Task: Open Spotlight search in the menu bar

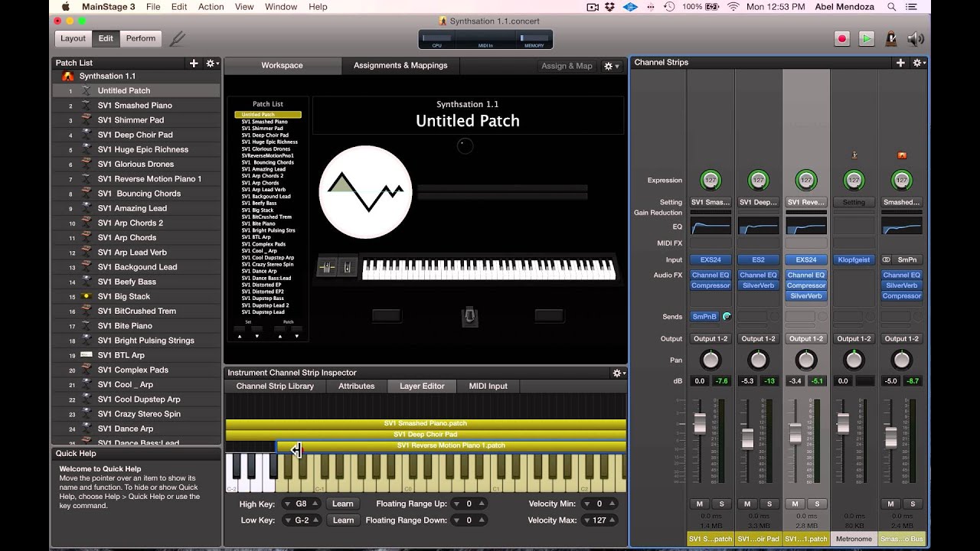Action: coord(892,7)
